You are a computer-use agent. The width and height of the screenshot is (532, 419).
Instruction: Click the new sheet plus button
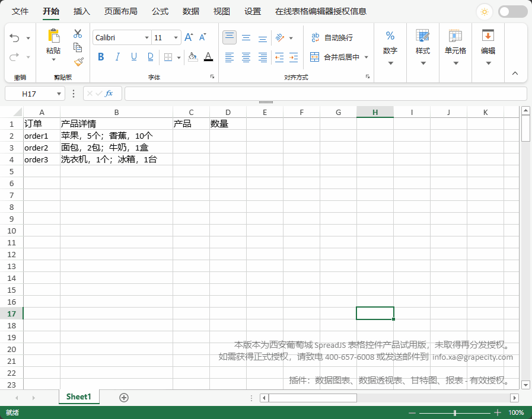[x=123, y=397]
